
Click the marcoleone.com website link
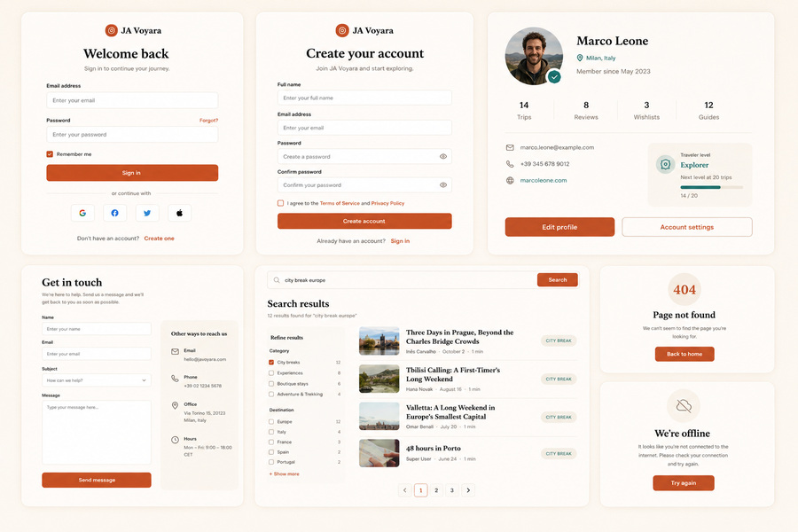(x=544, y=180)
